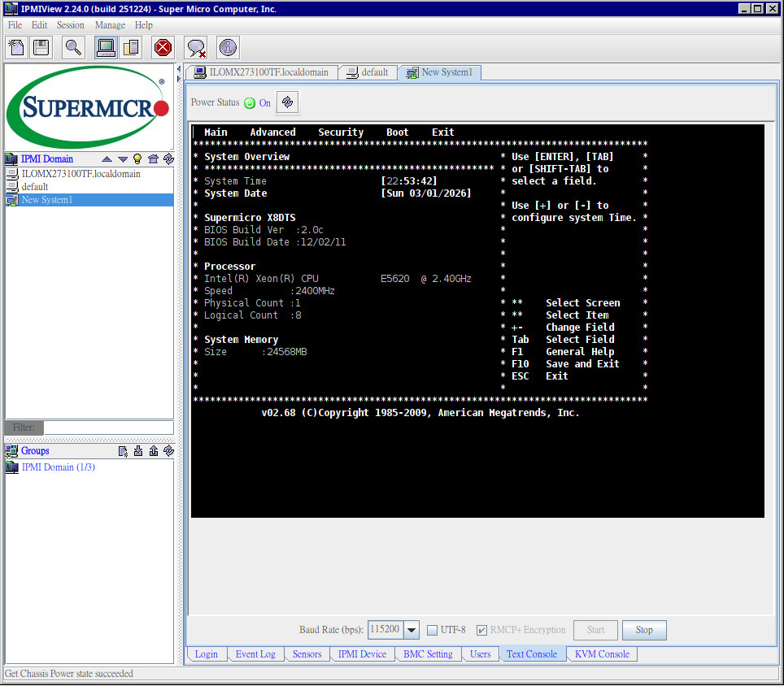Open the Session menu
The image size is (784, 686).
pos(70,25)
